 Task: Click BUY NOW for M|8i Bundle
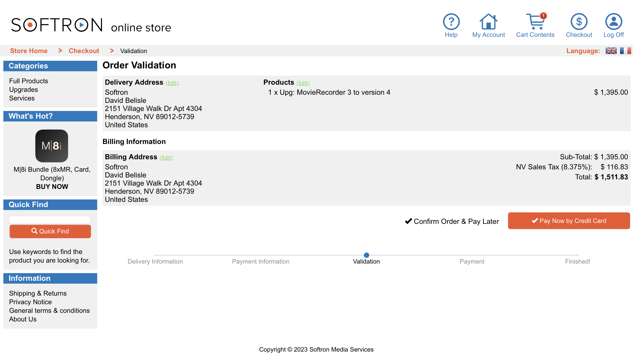(x=52, y=187)
